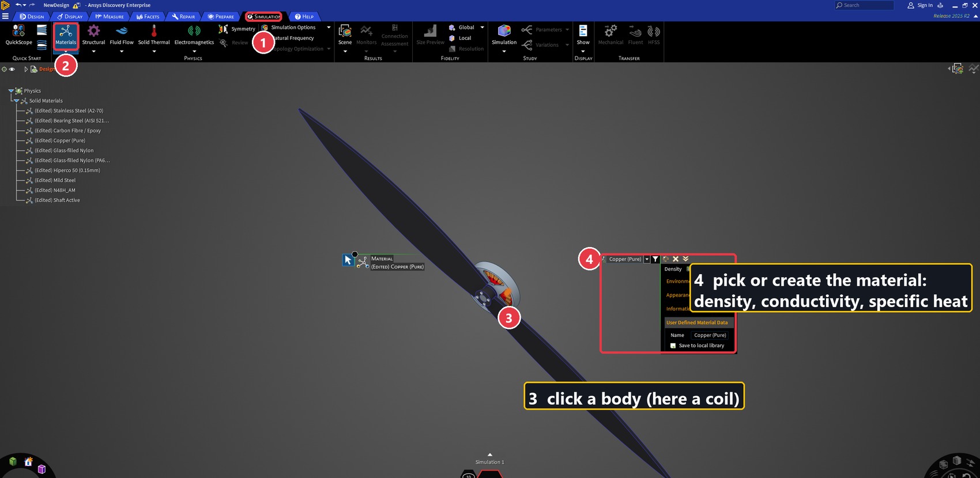Switch to the Design ribbon tab
Image resolution: width=980 pixels, height=478 pixels.
(32, 17)
